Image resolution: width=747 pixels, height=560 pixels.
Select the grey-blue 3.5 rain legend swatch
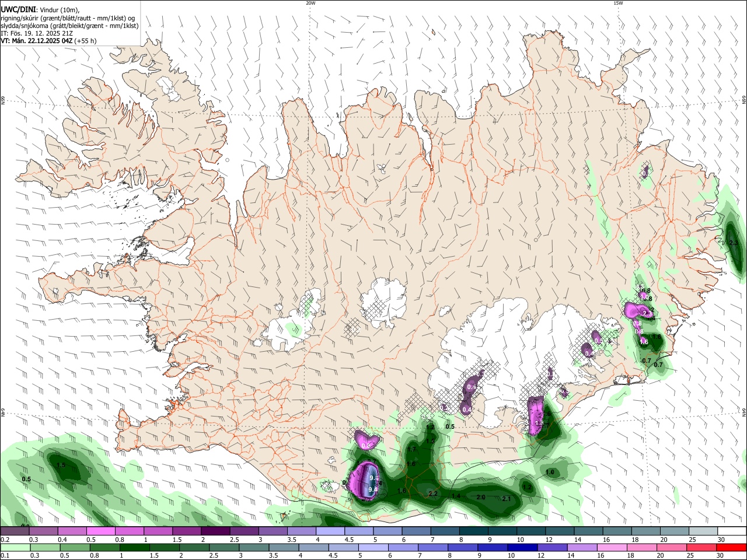pos(284,548)
